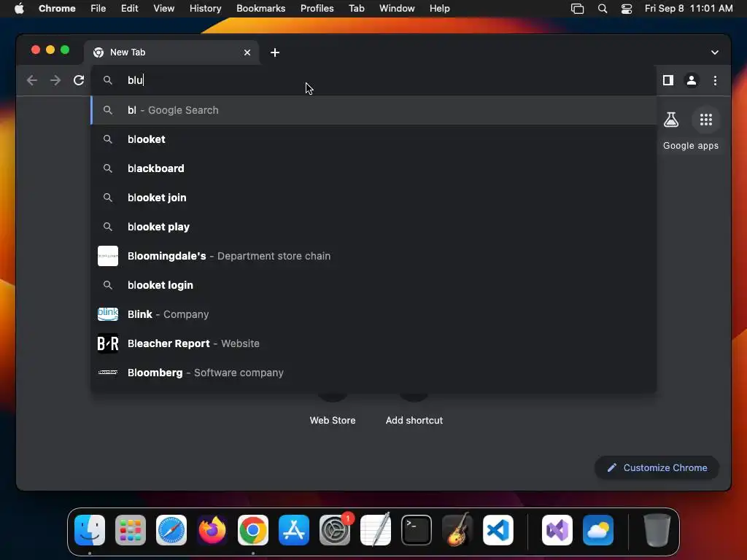Choose the 'blooket' suggestion
Screen dimensions: 747x560
373,139
